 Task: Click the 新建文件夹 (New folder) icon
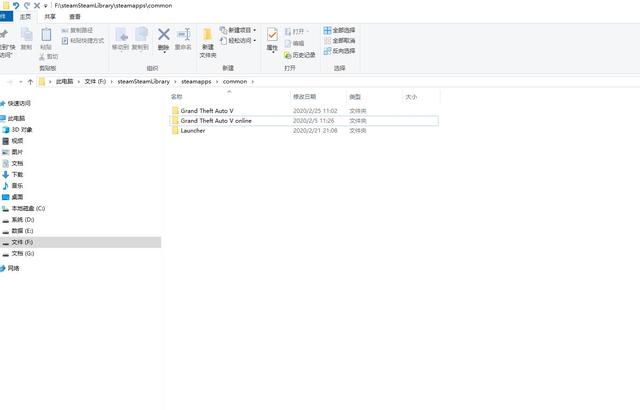tap(207, 35)
